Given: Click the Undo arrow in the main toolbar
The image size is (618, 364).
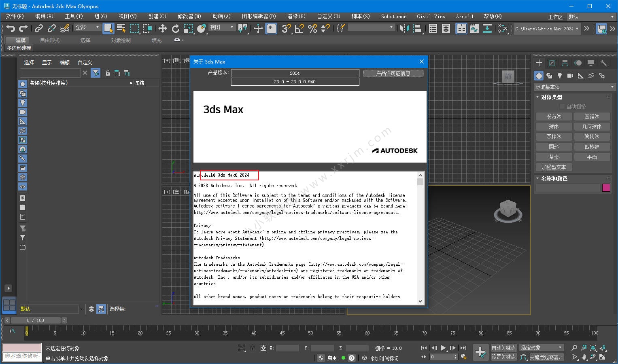Looking at the screenshot, I should (11, 28).
